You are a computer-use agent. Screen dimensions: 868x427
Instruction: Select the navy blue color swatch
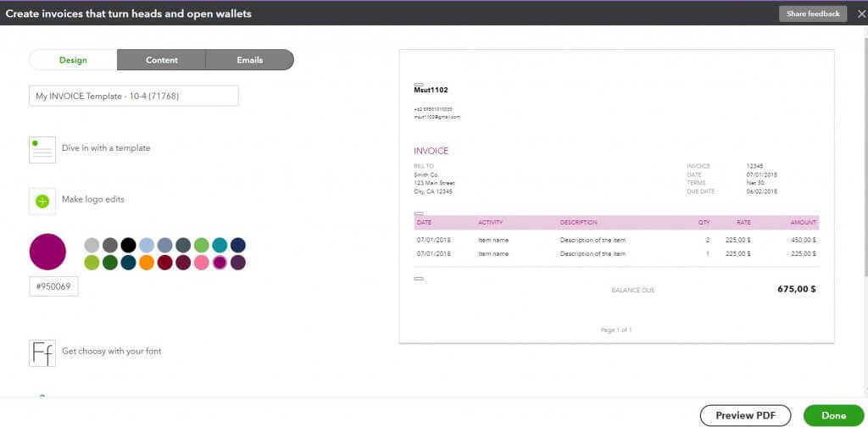[238, 245]
